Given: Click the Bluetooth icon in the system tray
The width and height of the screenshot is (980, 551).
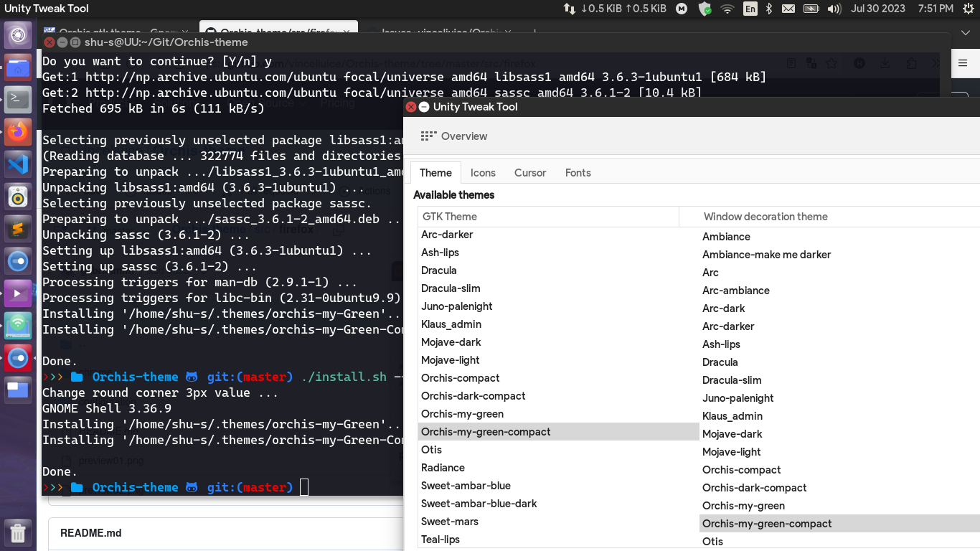Looking at the screenshot, I should click(769, 9).
